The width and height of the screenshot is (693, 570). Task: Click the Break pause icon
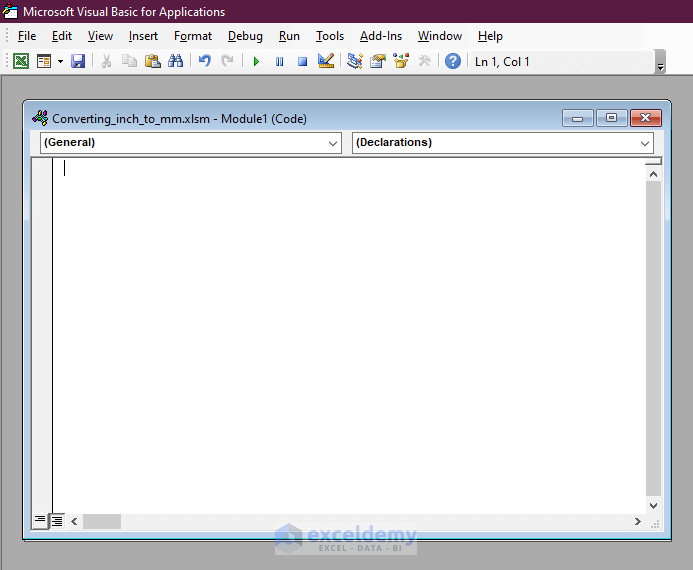pyautogui.click(x=279, y=61)
